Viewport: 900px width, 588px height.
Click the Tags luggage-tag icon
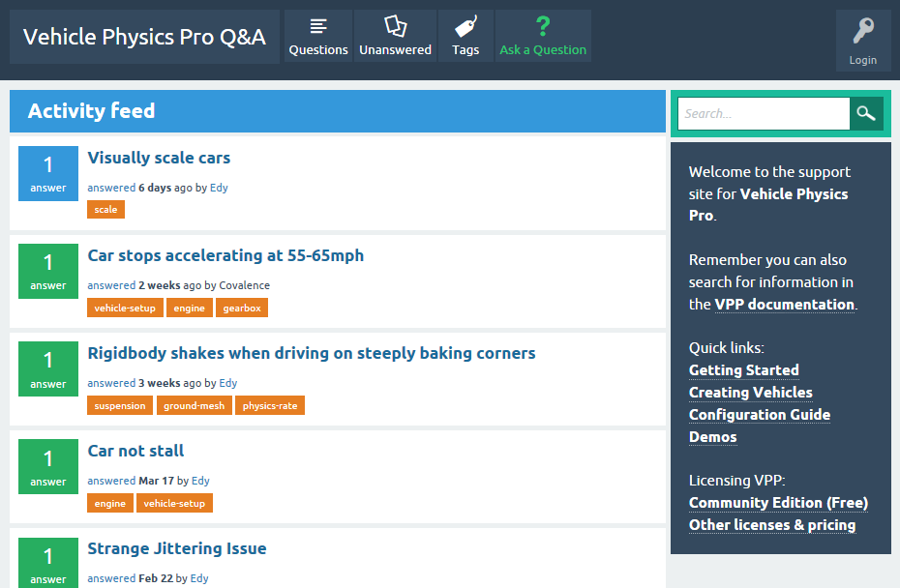coord(465,24)
